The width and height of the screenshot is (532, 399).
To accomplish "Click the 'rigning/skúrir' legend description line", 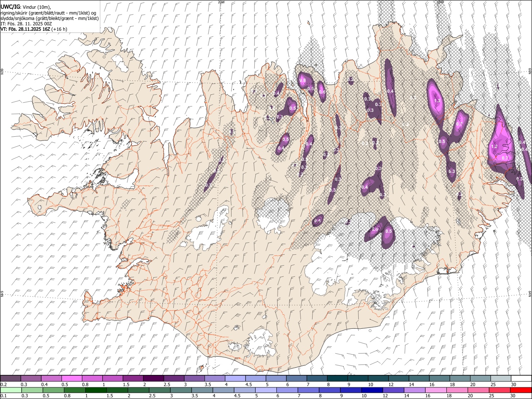I will [48, 13].
